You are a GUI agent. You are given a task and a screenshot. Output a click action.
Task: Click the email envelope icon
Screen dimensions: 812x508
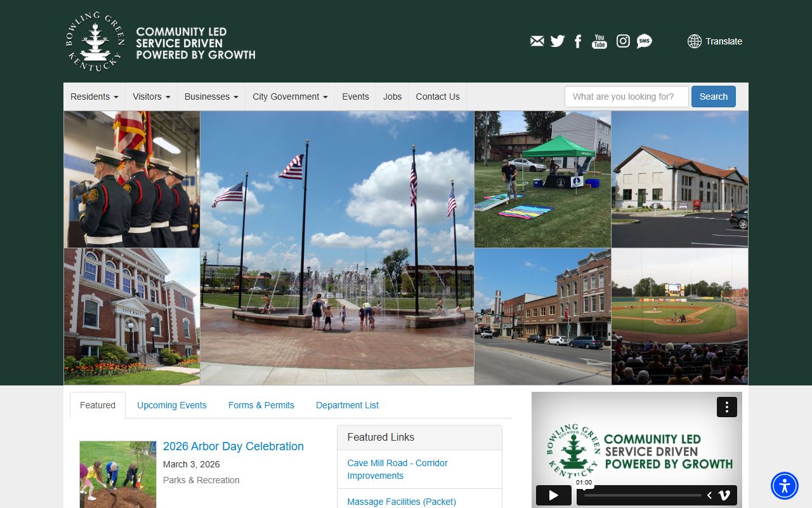(537, 41)
